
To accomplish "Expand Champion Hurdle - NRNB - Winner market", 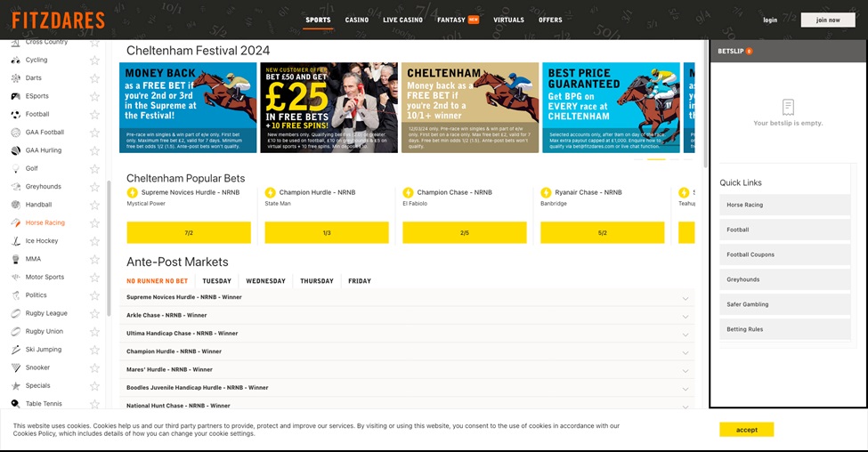I will click(x=685, y=352).
